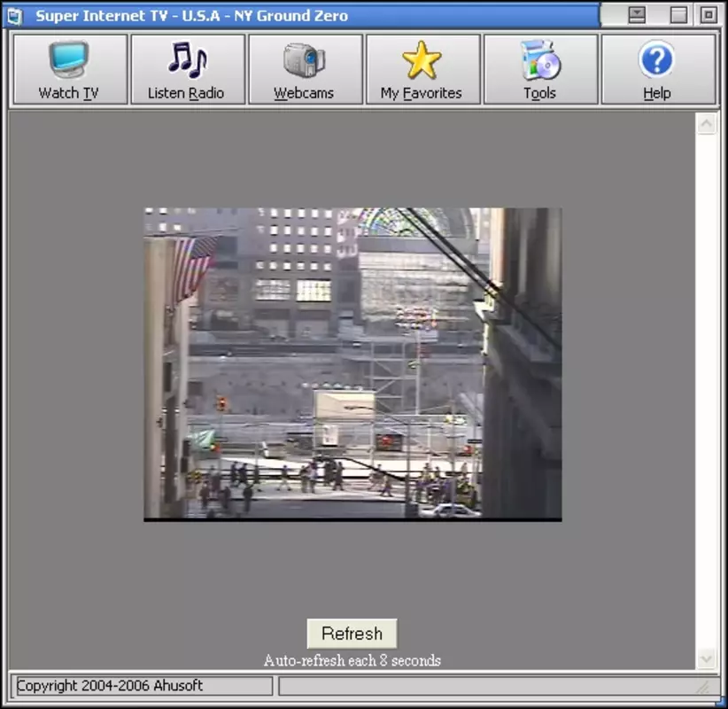Screen dimensions: 728x709
Task: Open the Tools menu
Action: (540, 69)
